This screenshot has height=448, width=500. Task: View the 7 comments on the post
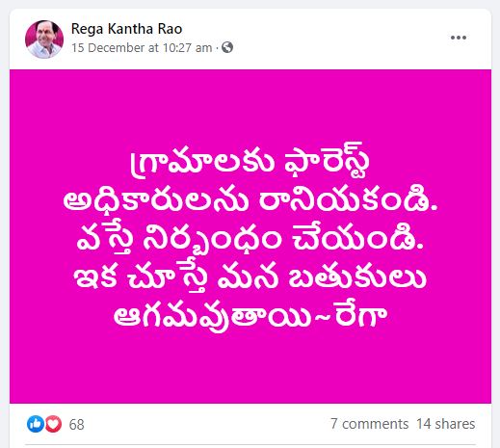pyautogui.click(x=369, y=424)
